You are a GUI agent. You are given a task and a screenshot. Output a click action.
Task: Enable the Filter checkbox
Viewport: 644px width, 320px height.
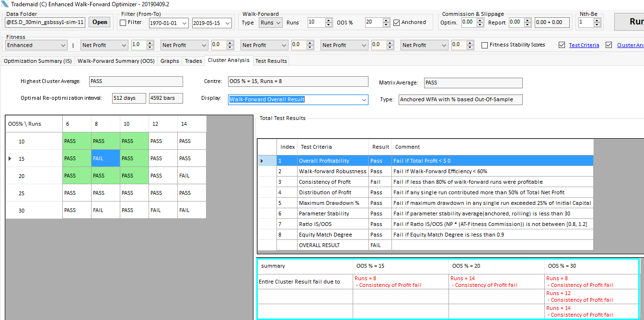123,23
